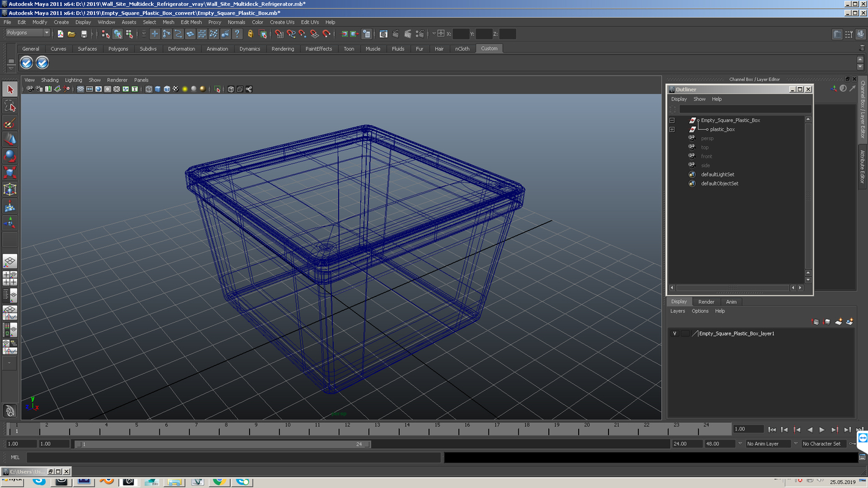This screenshot has width=868, height=488.
Task: Toggle the persp camera visibility in Outliner
Action: click(x=692, y=138)
